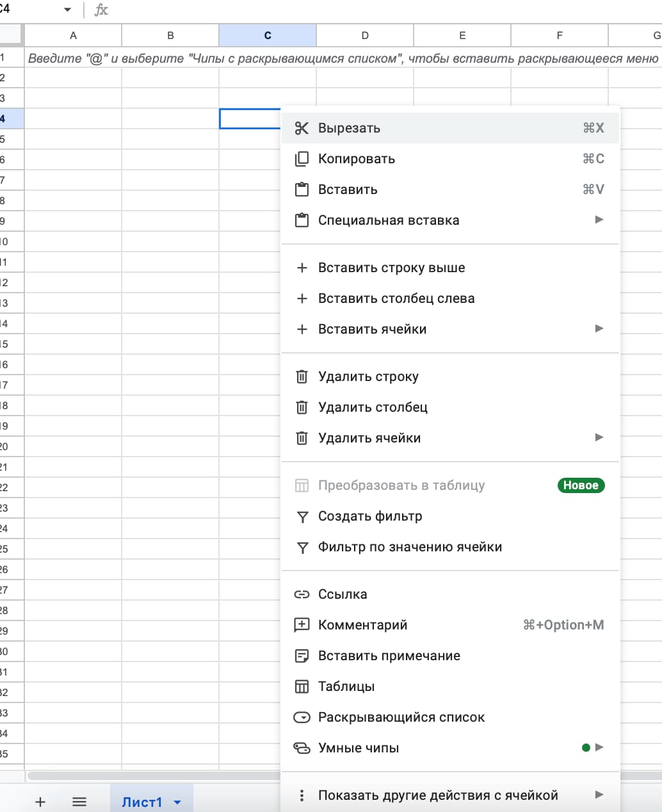Screen dimensions: 662x812
Task: Click the formula bar input field
Action: point(387,10)
